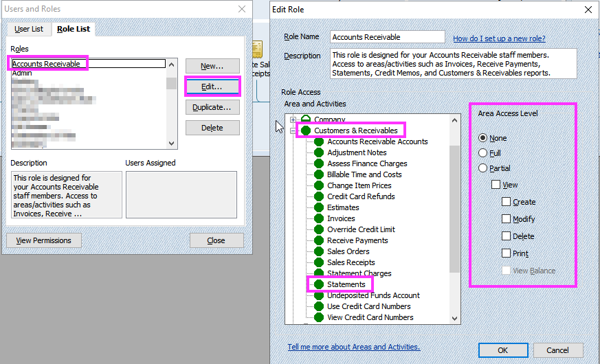
Task: Check the Create permission checkbox
Action: coord(507,201)
